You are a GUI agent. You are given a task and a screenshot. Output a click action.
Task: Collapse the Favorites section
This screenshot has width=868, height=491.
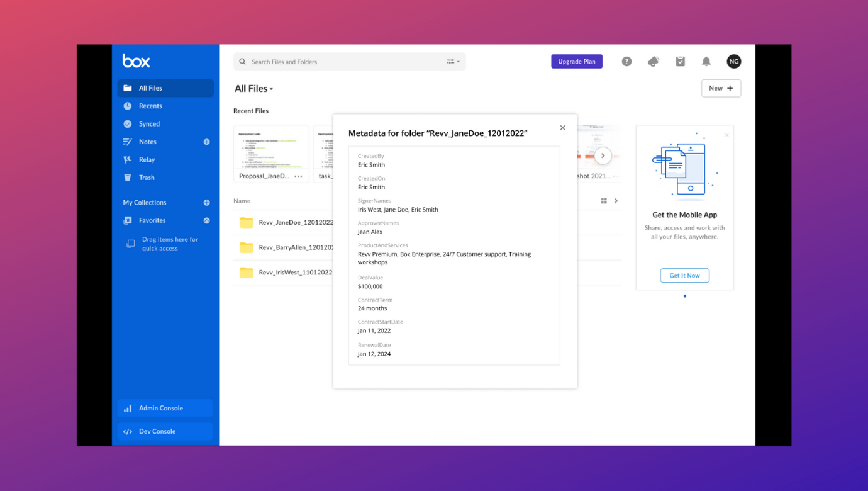click(206, 220)
